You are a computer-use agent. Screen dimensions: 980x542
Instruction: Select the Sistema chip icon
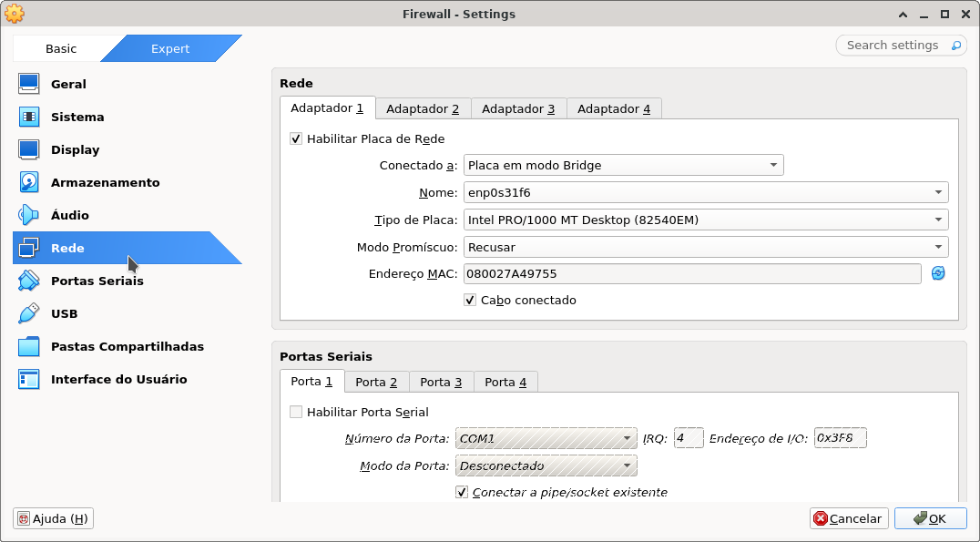(29, 117)
